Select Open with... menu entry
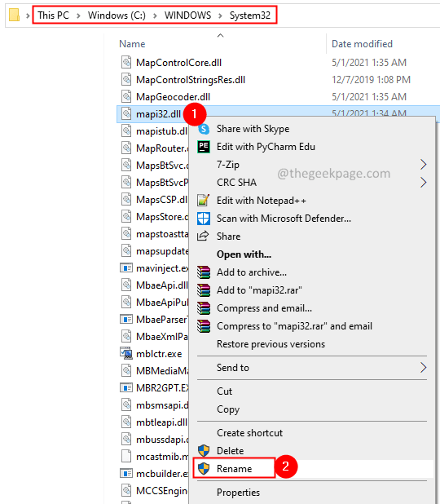The width and height of the screenshot is (440, 504). click(x=244, y=254)
